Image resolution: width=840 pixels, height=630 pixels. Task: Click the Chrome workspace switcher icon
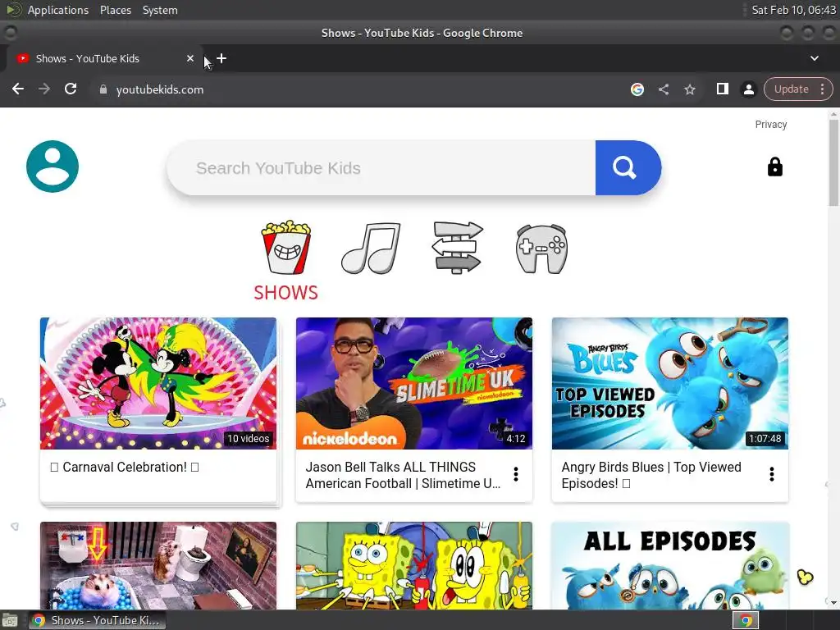(746, 620)
